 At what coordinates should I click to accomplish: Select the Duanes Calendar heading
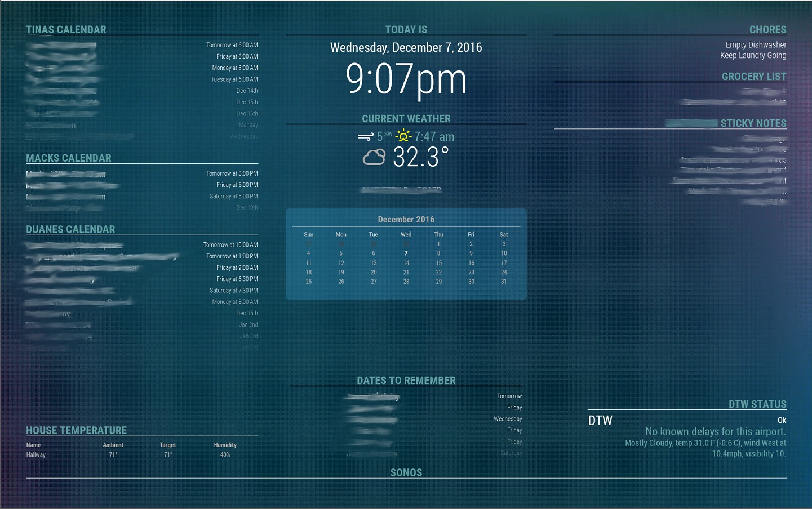[70, 230]
